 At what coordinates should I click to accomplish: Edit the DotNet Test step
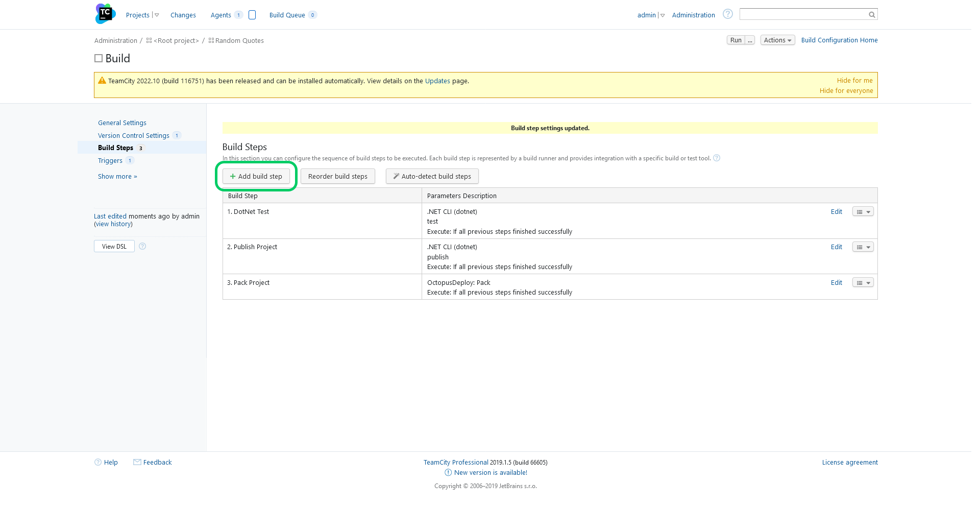(836, 211)
